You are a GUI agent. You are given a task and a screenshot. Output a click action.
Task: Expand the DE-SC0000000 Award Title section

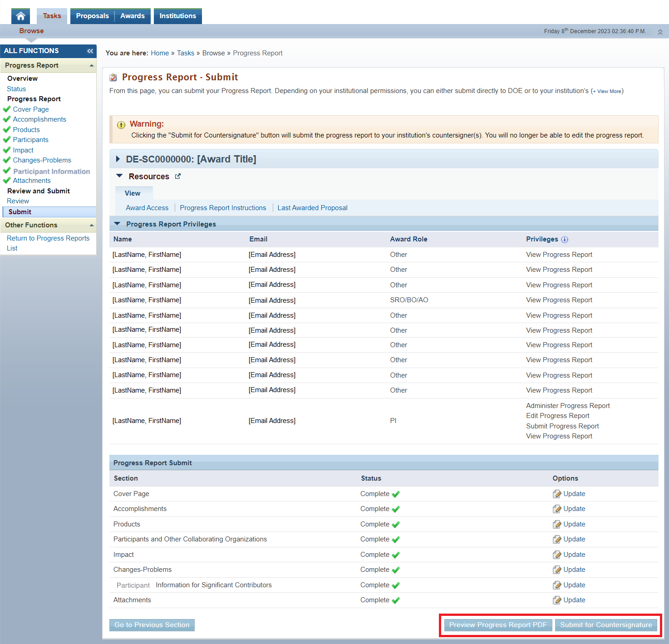point(118,159)
